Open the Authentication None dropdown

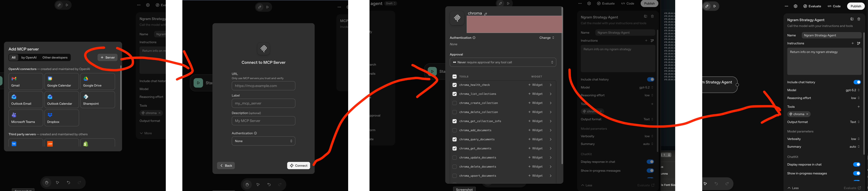pos(263,141)
